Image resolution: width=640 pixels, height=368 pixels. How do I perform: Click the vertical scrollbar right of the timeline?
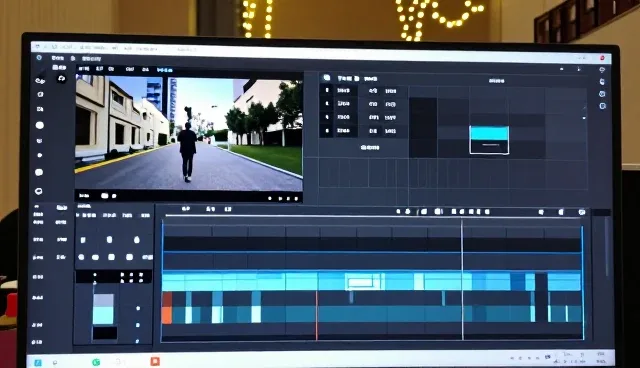click(x=607, y=247)
